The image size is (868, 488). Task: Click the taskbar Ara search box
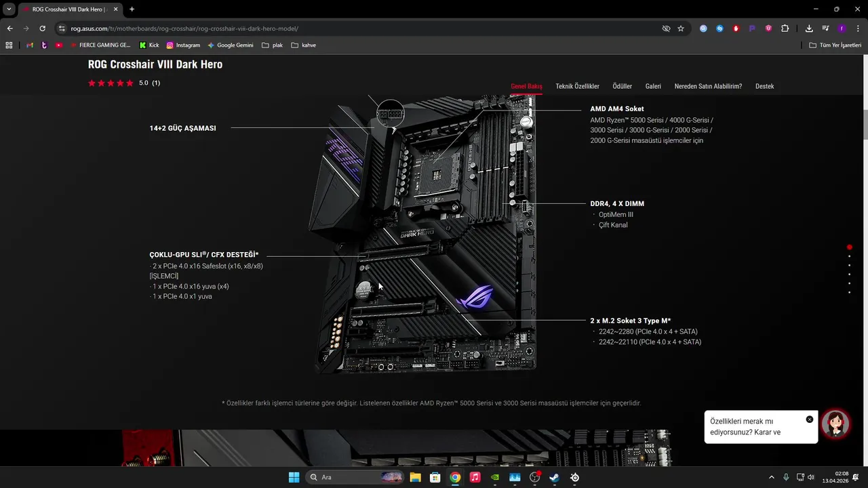355,477
